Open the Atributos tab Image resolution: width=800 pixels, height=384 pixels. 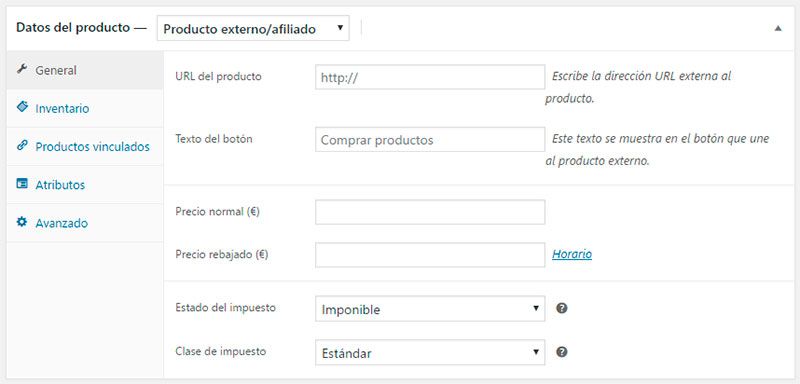85,185
